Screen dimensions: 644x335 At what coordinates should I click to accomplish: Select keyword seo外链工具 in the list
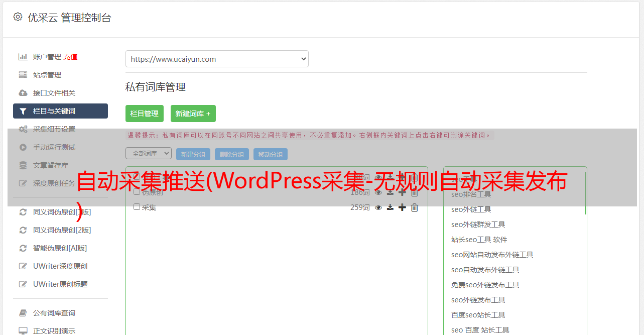(x=471, y=209)
